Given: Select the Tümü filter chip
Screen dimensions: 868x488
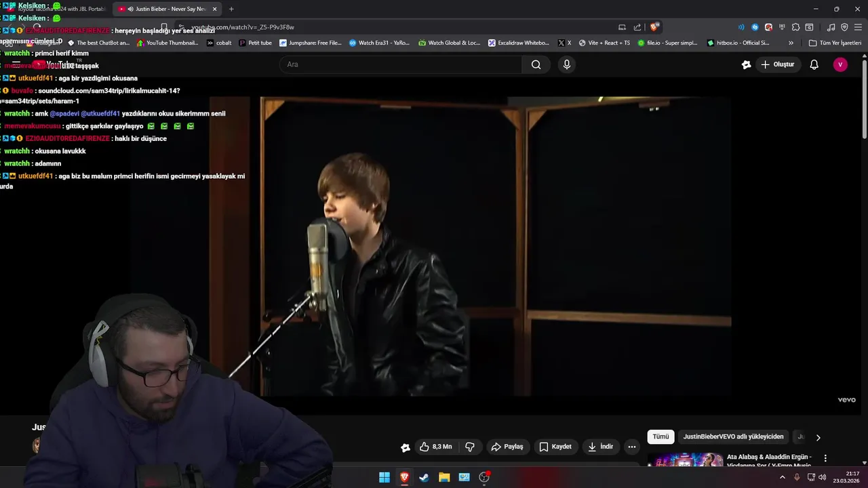Looking at the screenshot, I should [x=660, y=436].
